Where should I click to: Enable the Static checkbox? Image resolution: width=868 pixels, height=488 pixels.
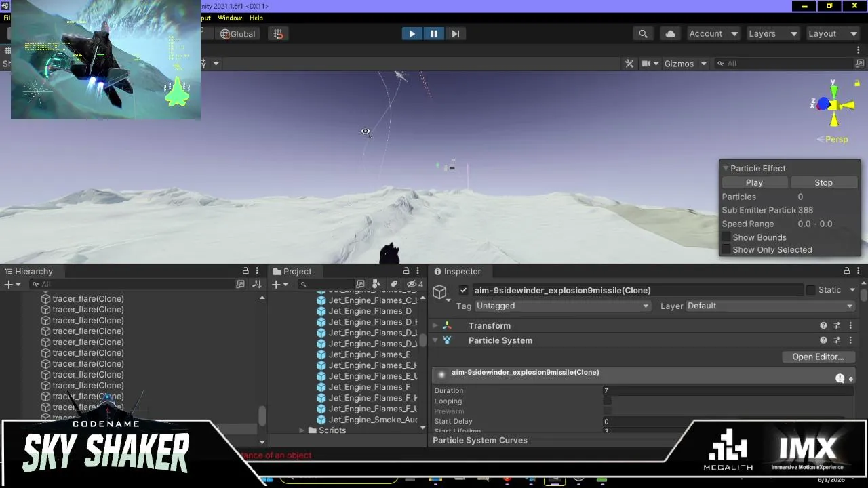pyautogui.click(x=810, y=290)
